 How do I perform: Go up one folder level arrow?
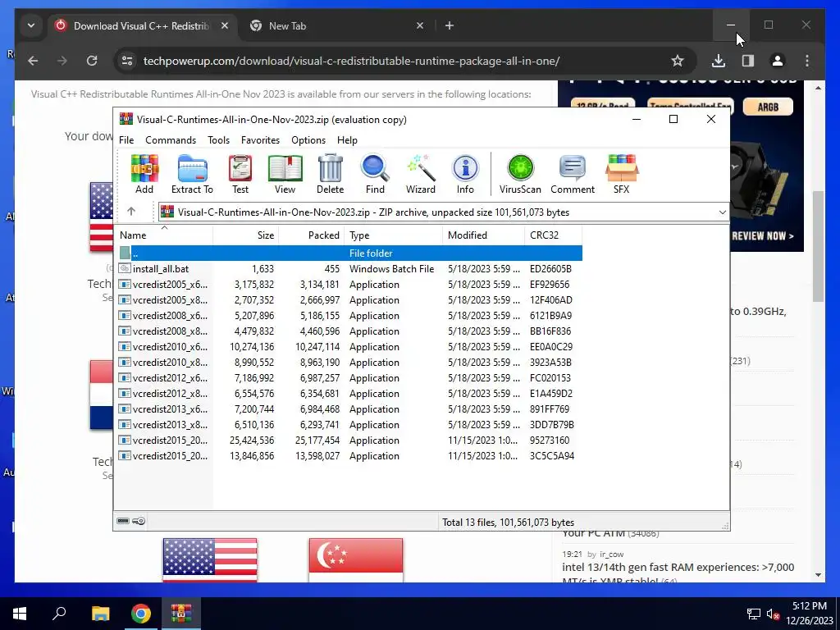131,212
